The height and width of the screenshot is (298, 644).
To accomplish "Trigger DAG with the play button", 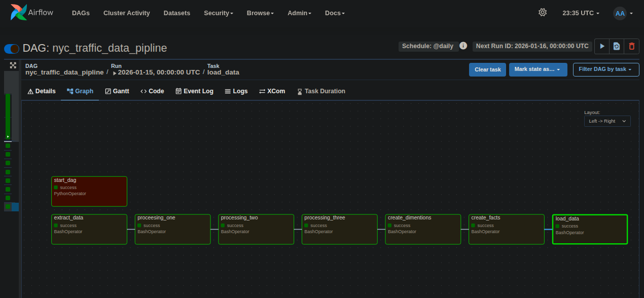I will 602,46.
